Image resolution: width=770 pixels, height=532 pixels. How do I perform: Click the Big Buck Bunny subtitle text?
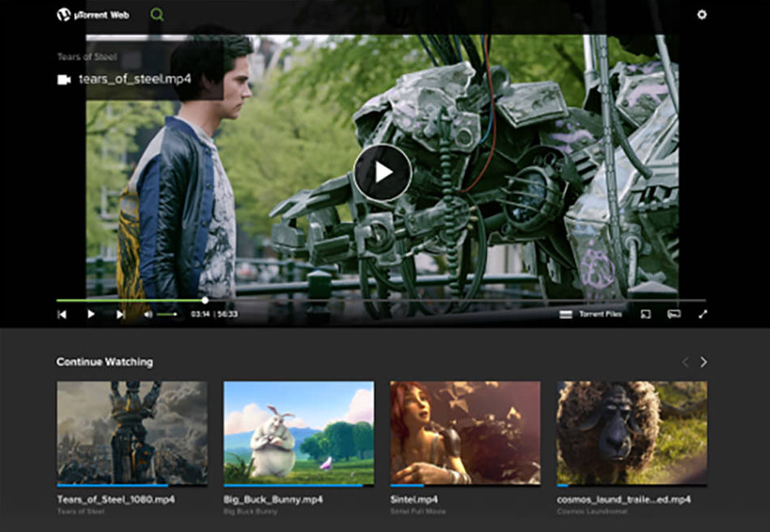tap(250, 511)
